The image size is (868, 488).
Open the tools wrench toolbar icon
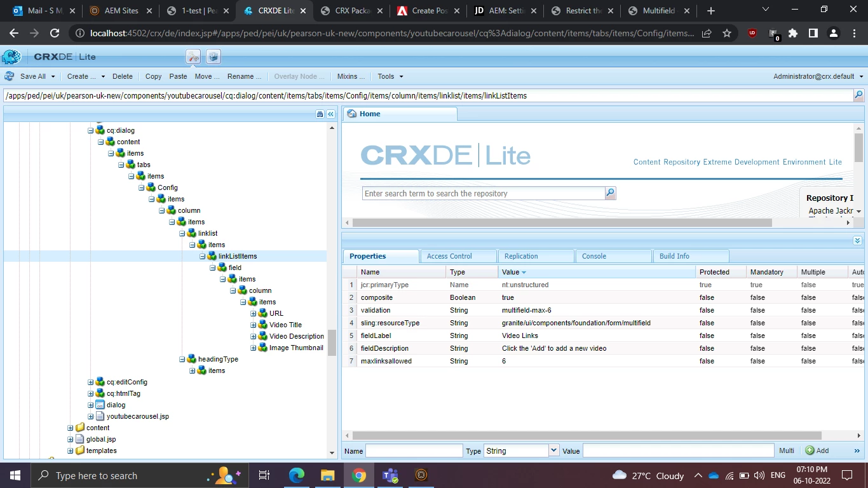[193, 57]
